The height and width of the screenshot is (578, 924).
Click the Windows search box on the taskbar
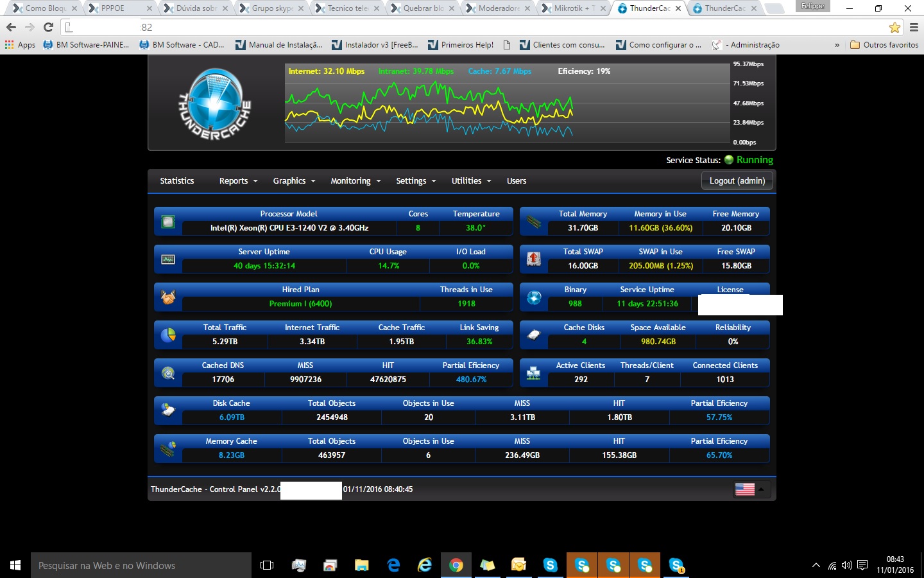coord(141,565)
